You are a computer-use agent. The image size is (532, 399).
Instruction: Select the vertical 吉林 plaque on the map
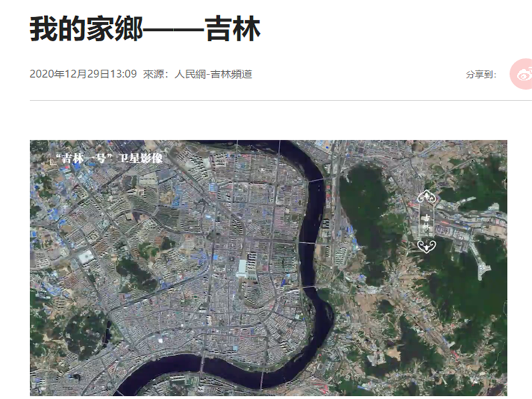[426, 221]
